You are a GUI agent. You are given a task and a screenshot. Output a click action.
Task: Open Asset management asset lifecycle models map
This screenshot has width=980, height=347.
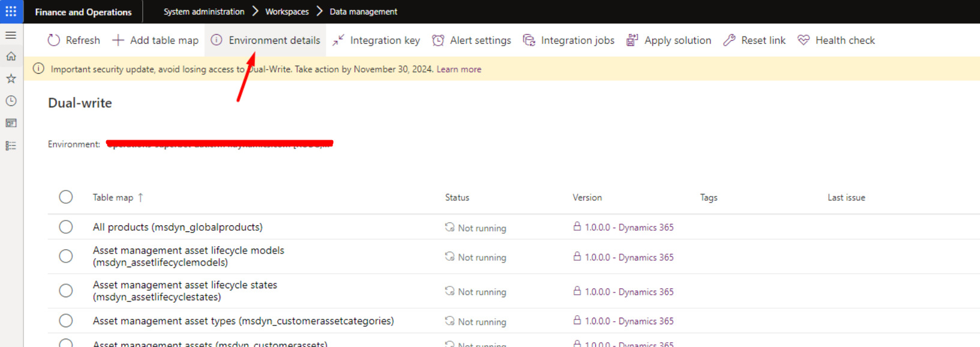[188, 257]
